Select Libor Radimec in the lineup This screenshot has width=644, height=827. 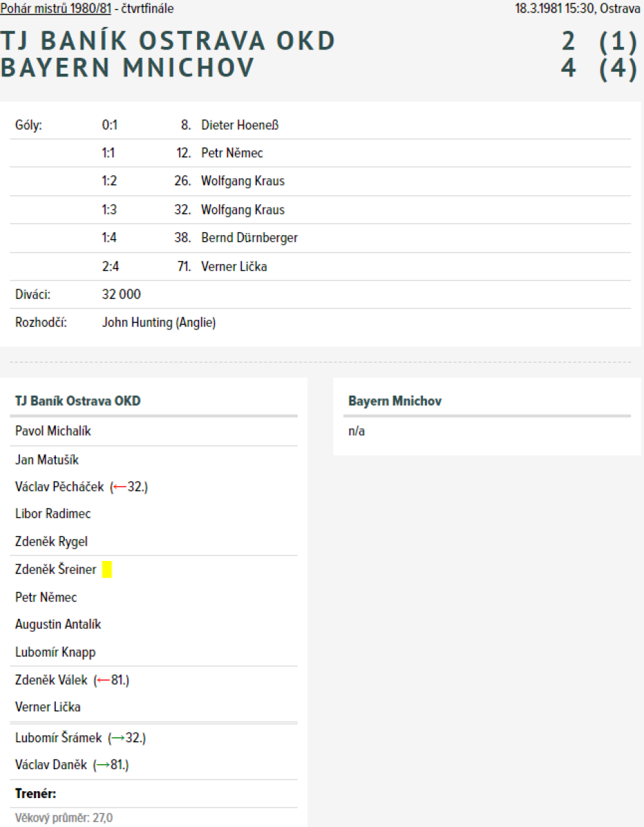click(53, 514)
